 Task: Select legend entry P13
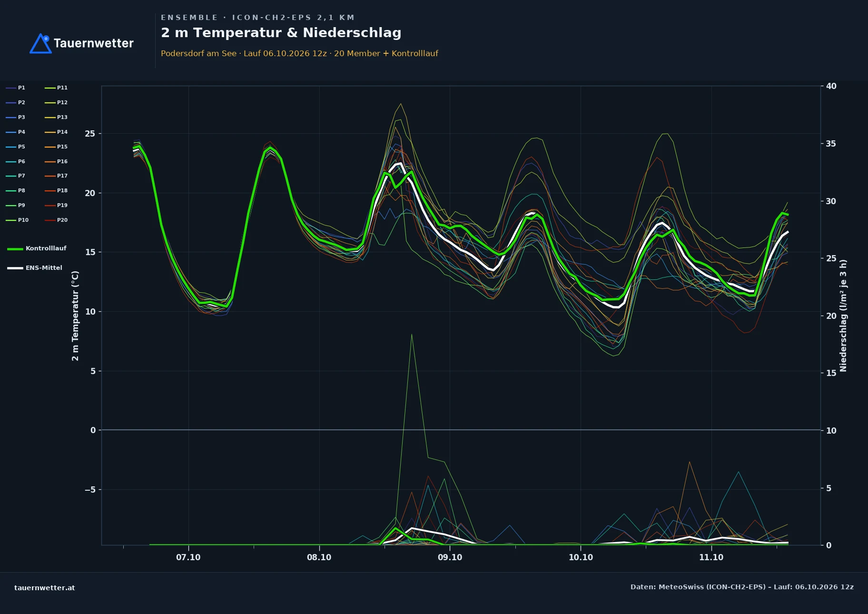56,117
